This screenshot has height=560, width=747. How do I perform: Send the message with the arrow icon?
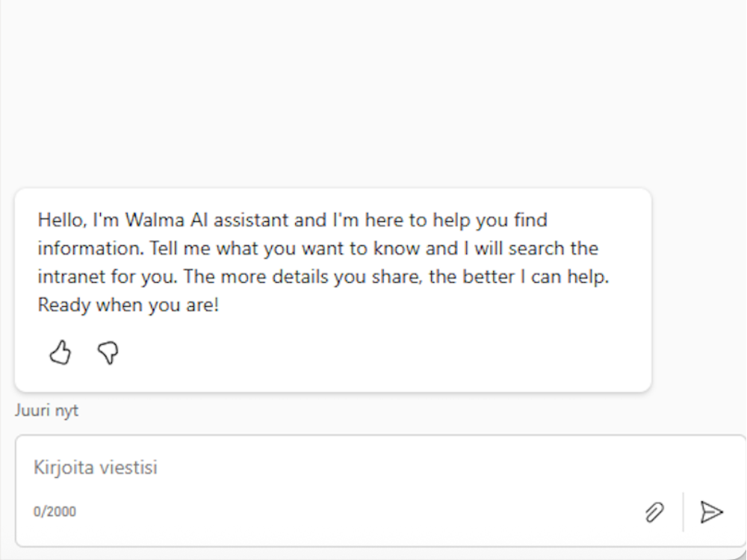coord(711,511)
